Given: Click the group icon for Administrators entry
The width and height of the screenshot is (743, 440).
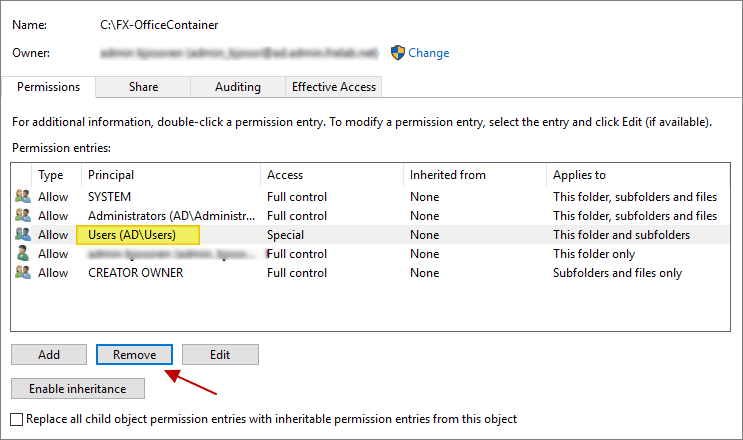Looking at the screenshot, I should (23, 216).
